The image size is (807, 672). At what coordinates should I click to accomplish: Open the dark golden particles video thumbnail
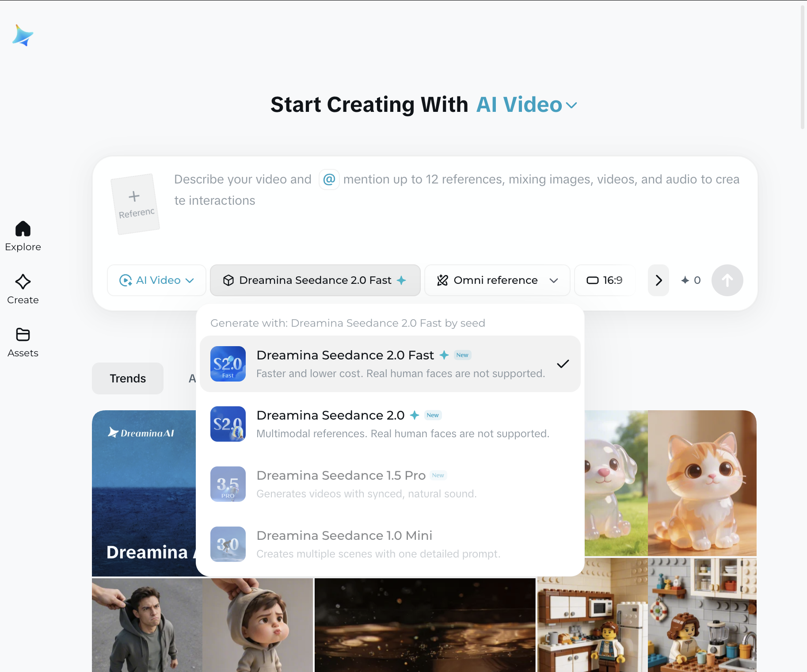425,625
